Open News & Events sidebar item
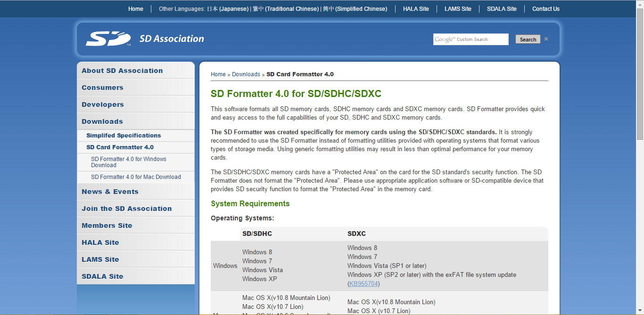Image resolution: width=644 pixels, height=315 pixels. (136, 192)
